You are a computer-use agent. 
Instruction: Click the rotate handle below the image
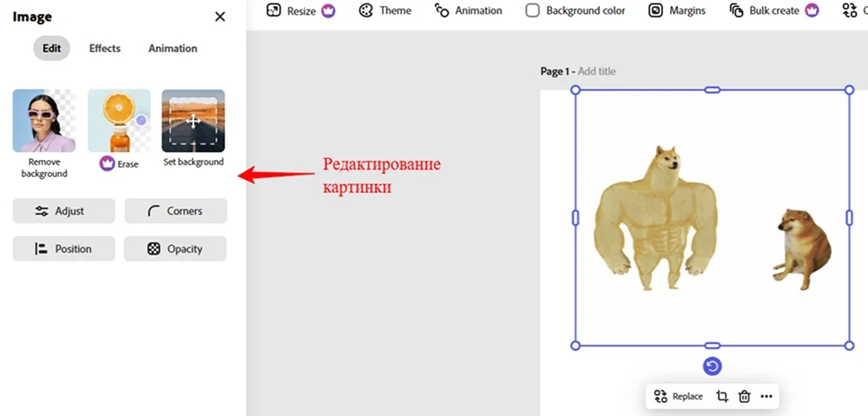tap(713, 366)
